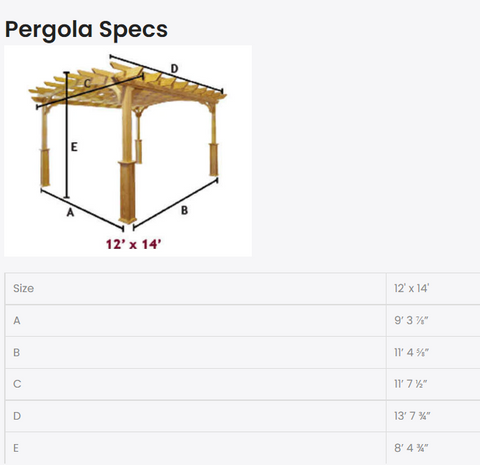Click the 11' 4 ⅝" value cell
The width and height of the screenshot is (480, 465).
[433, 352]
